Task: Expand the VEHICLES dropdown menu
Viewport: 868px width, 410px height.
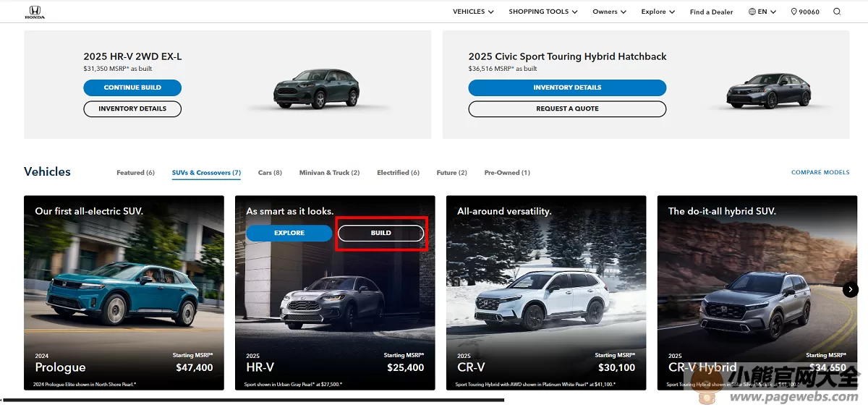Action: pos(473,12)
